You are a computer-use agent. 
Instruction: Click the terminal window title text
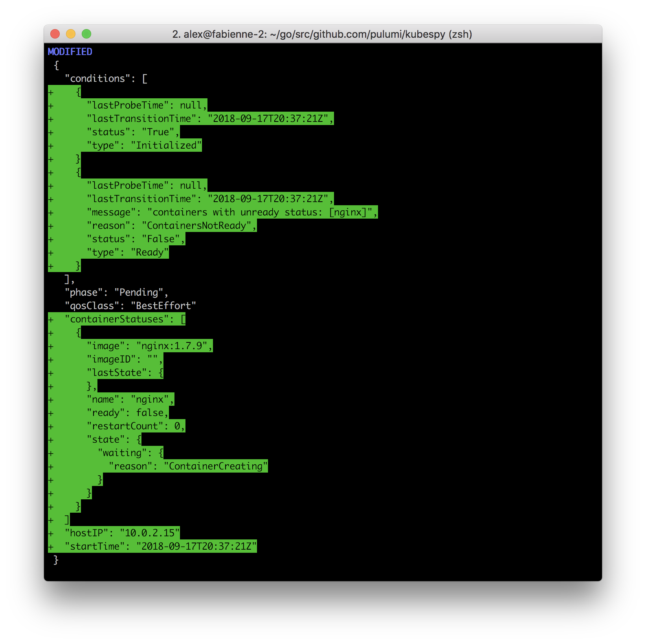pyautogui.click(x=322, y=34)
